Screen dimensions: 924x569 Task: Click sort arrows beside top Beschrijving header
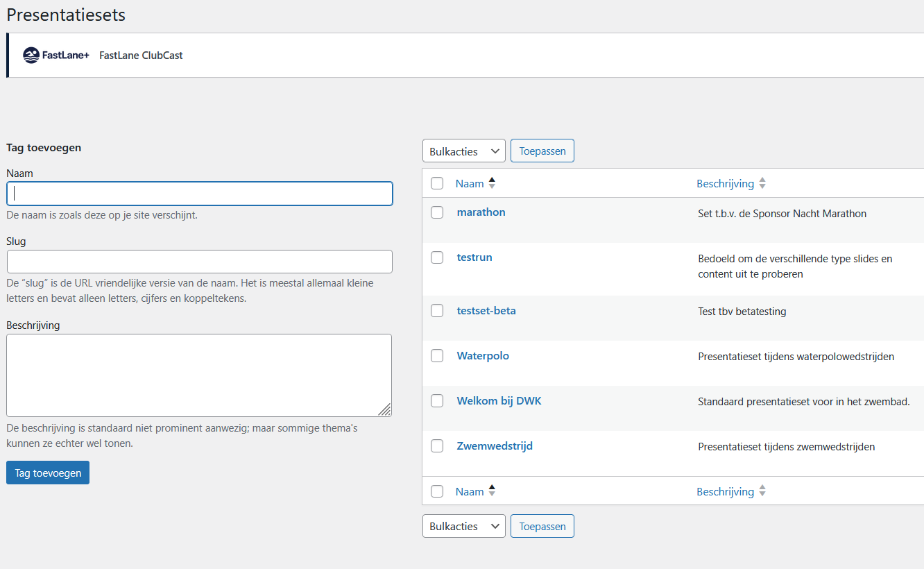(x=762, y=183)
